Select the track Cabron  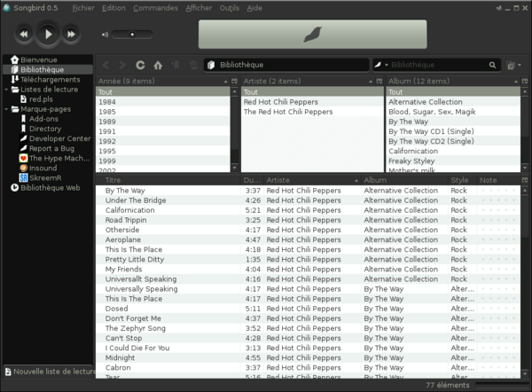tap(308, 367)
